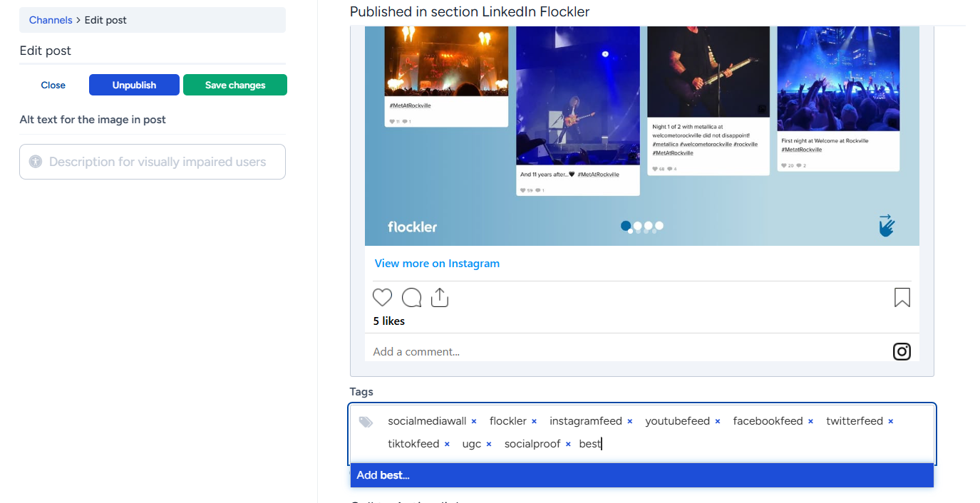Click the Close button in Edit post

53,85
